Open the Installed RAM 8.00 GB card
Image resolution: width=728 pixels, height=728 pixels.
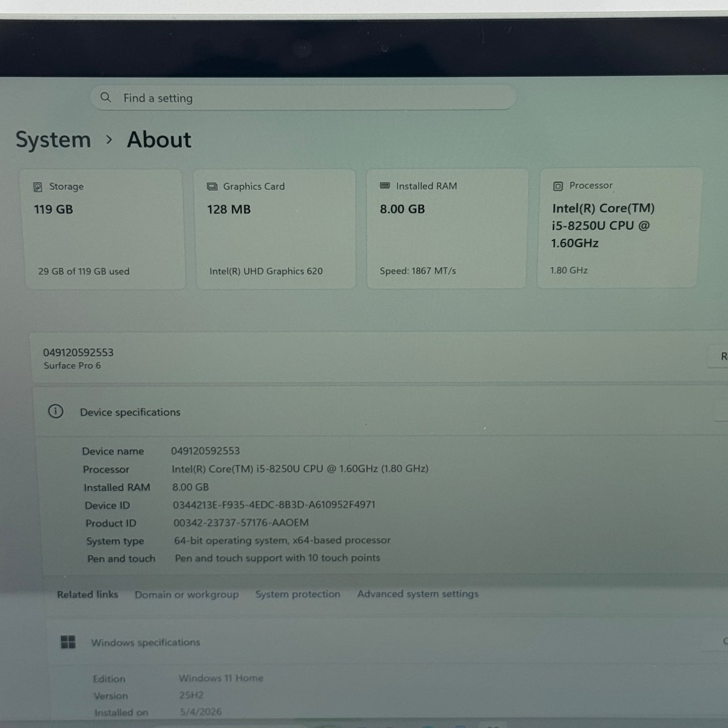pyautogui.click(x=447, y=229)
